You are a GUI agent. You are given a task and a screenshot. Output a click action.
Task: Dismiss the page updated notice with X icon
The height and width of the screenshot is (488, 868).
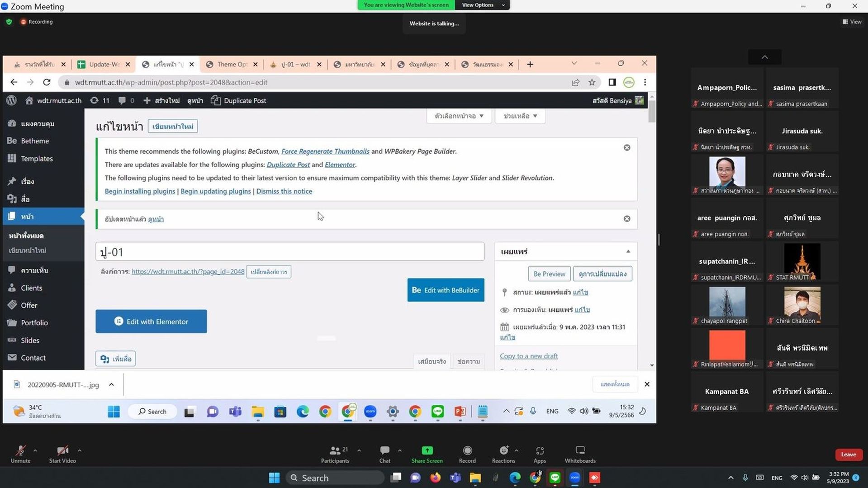click(627, 218)
